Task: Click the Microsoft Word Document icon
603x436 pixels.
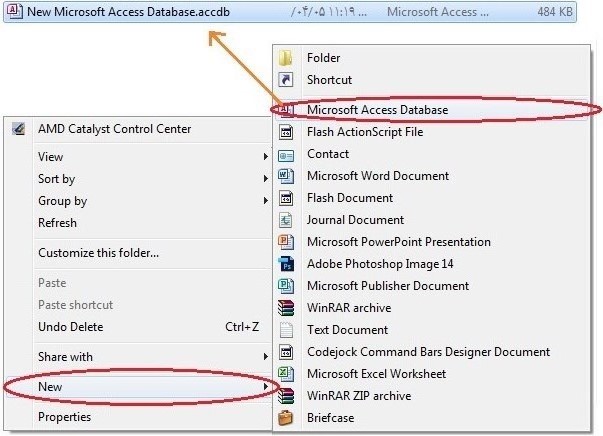Action: [286, 176]
